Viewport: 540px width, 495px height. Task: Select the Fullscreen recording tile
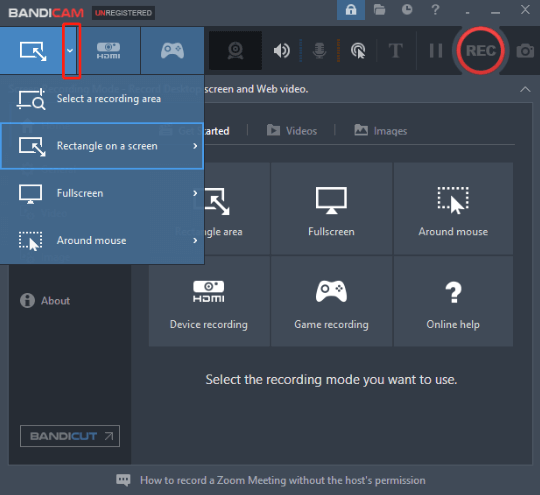pos(331,209)
